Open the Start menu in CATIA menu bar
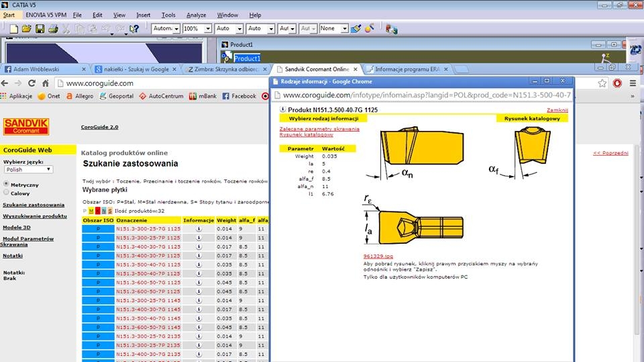Image resolution: width=644 pixels, height=362 pixels. pos(9,15)
